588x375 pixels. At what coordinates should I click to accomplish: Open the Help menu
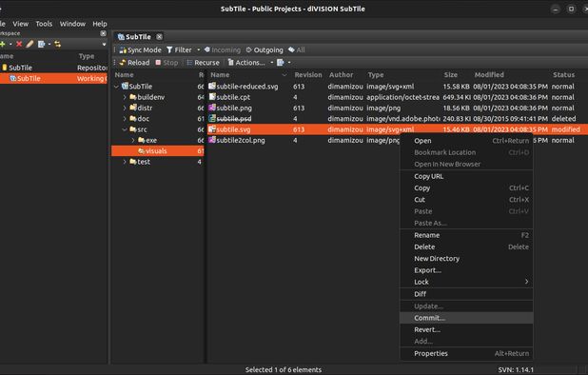[100, 24]
